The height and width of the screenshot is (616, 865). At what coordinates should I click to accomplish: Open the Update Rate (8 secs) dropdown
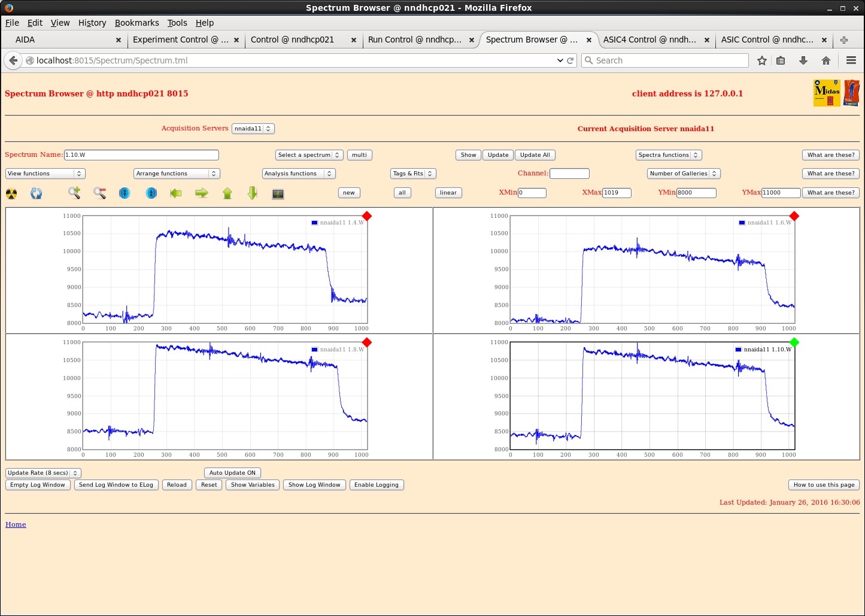(43, 473)
